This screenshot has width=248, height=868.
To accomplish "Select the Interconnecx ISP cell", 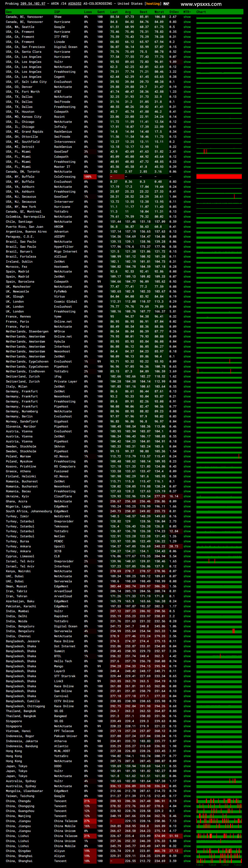I will (x=65, y=142).
